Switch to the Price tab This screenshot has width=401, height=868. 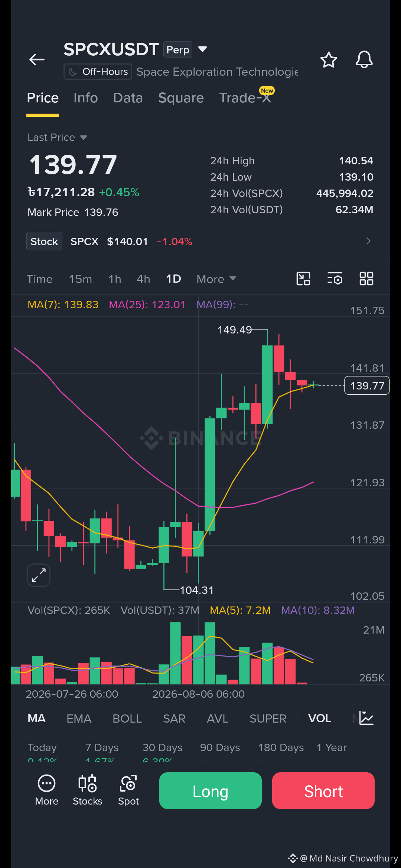click(43, 98)
